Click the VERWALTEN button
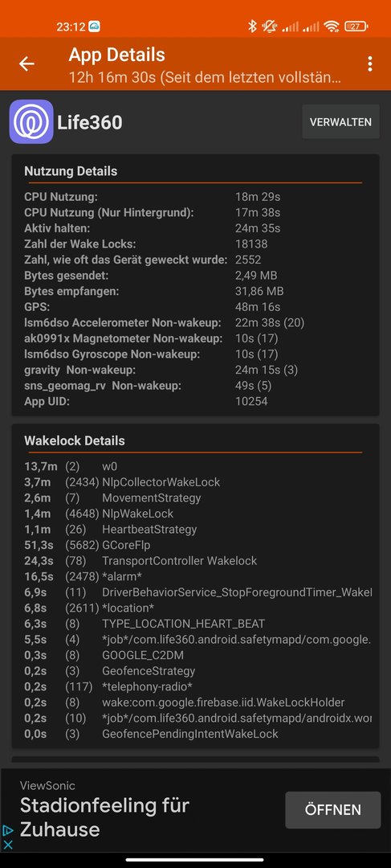 click(340, 122)
